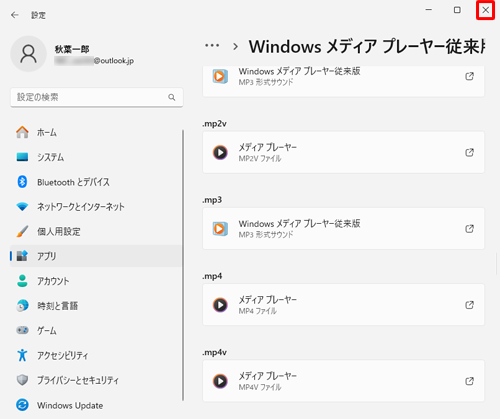Click the game controller icon
Screen dimensions: 500x419
(22, 330)
